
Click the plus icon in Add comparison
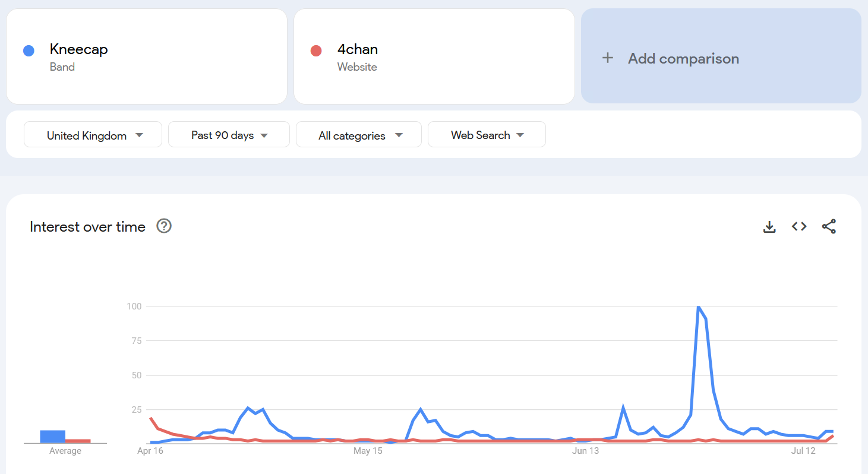pyautogui.click(x=607, y=58)
